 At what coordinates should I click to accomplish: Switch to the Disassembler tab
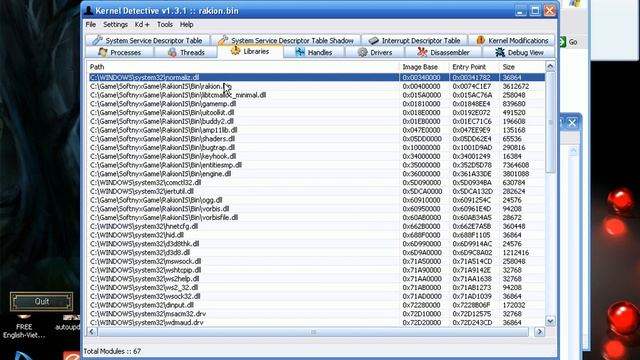pyautogui.click(x=443, y=52)
